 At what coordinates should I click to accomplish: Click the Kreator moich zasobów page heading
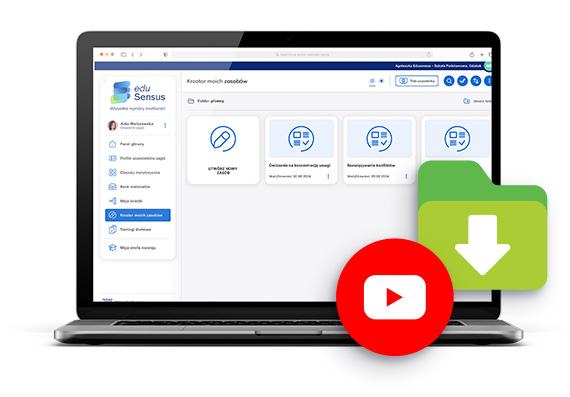217,81
